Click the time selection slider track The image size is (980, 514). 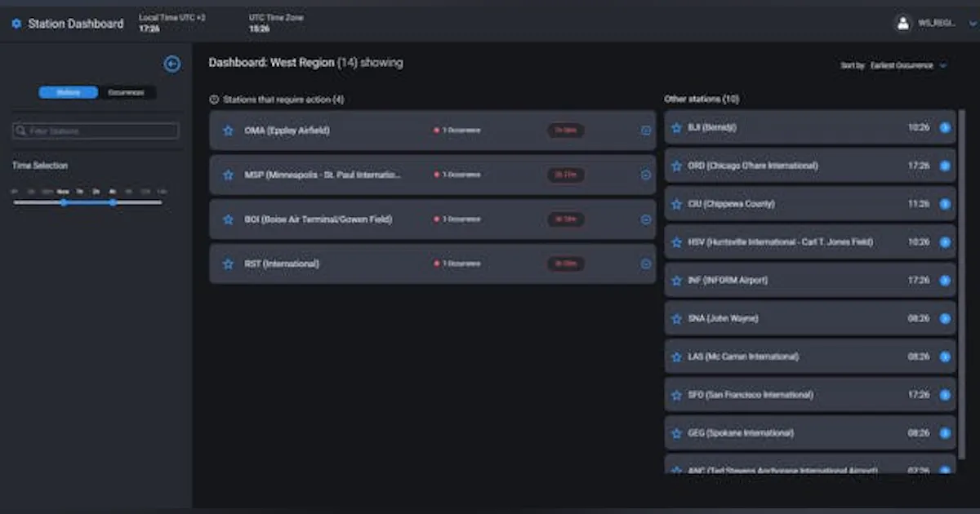click(x=88, y=202)
